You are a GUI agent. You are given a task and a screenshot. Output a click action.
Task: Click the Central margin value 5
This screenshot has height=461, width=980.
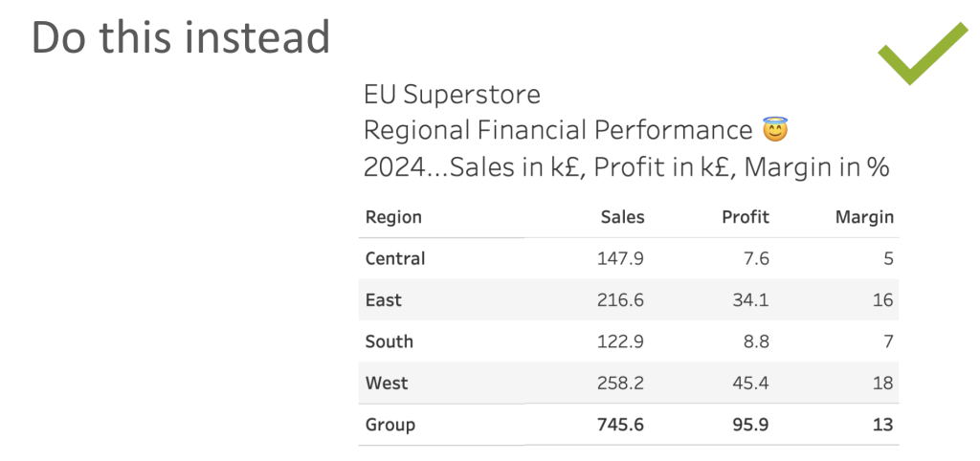pos(888,258)
